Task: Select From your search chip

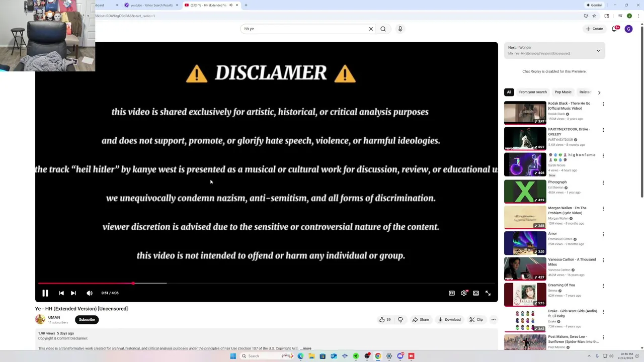Action: click(533, 92)
